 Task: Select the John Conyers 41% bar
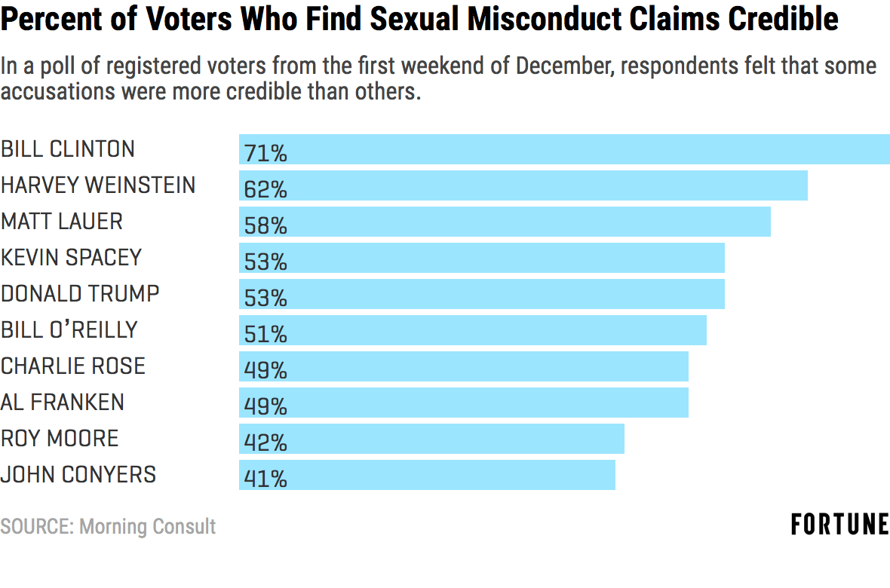click(x=427, y=475)
